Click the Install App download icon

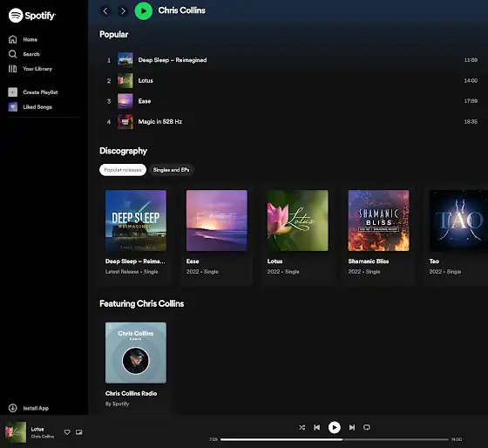(13, 408)
